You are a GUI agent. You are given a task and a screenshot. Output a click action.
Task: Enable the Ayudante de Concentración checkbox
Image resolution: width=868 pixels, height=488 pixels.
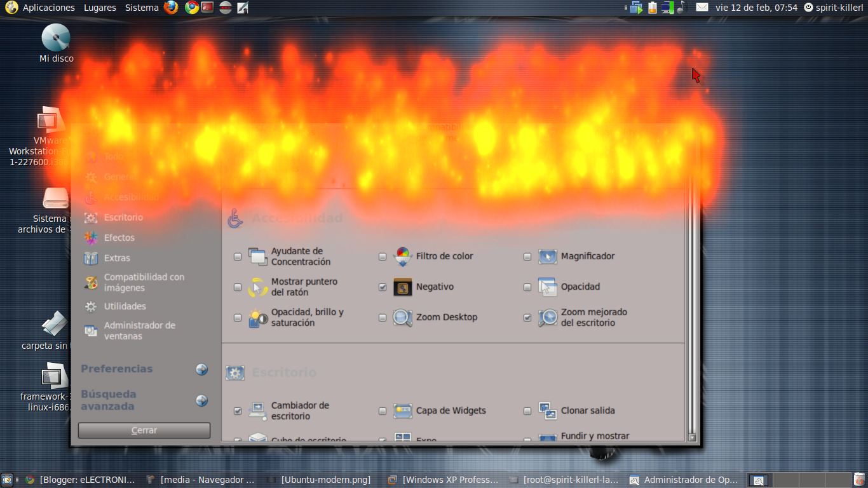(238, 257)
